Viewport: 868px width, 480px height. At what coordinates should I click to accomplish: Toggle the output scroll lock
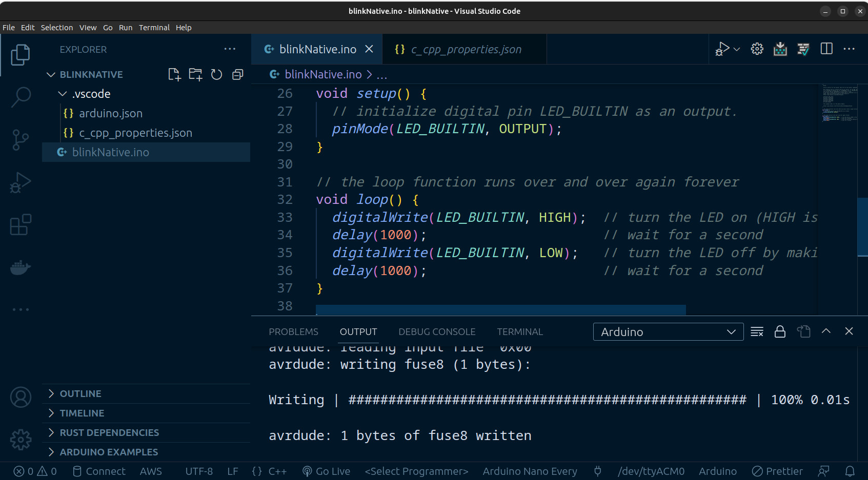(780, 332)
